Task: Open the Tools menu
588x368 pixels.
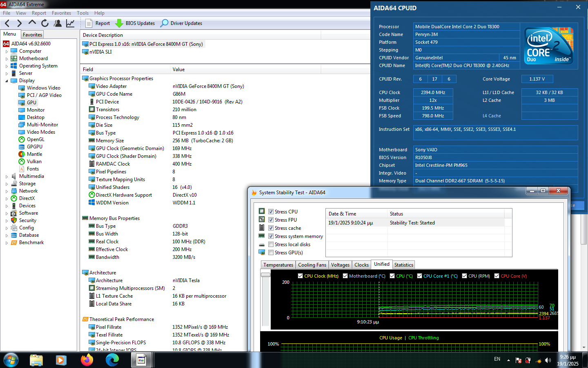Action: [82, 13]
